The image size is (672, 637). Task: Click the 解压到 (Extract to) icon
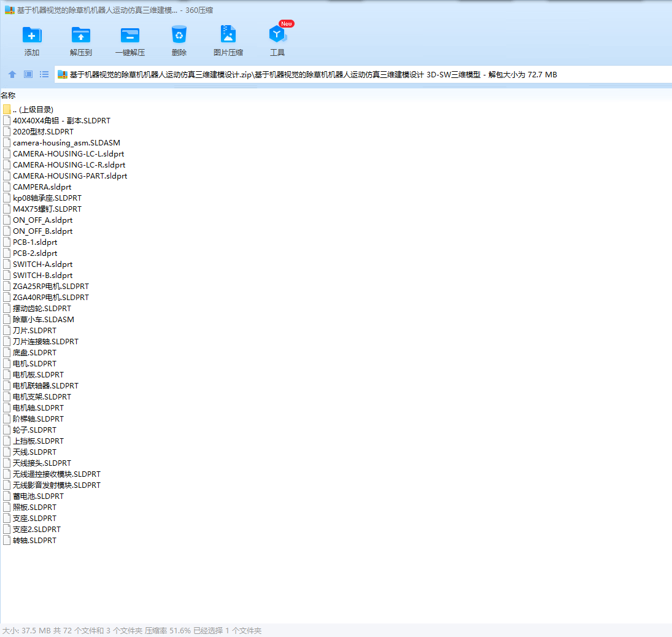click(x=80, y=35)
